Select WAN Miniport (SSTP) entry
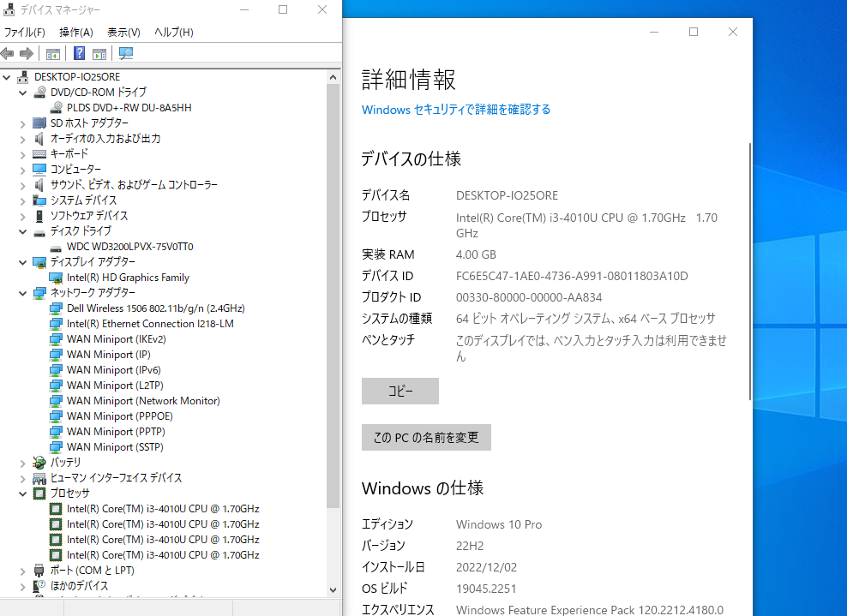This screenshot has height=616, width=847. tap(115, 447)
